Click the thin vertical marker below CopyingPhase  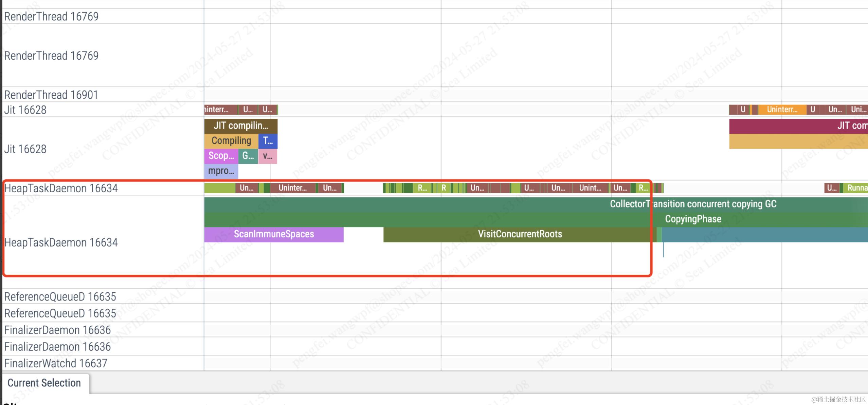(664, 250)
